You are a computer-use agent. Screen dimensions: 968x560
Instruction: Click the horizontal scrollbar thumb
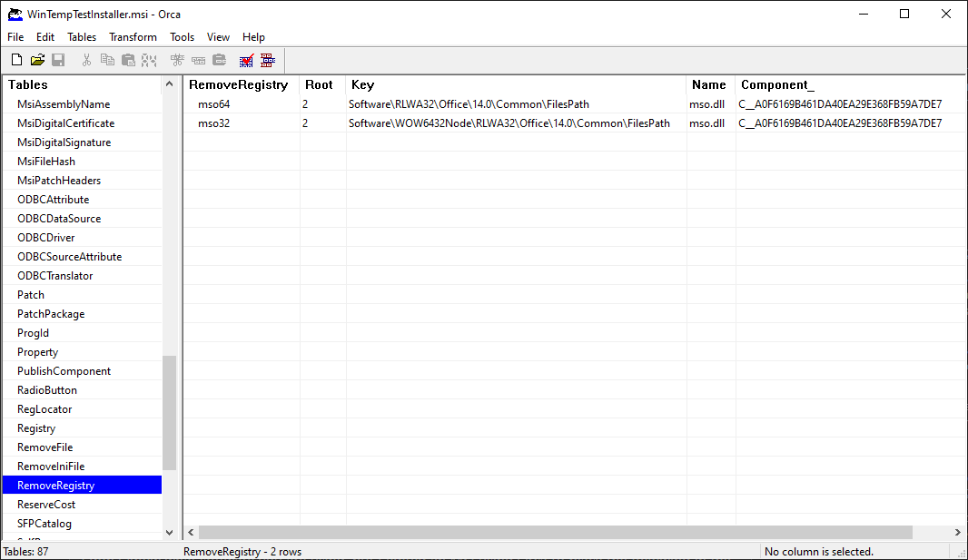tap(556, 532)
